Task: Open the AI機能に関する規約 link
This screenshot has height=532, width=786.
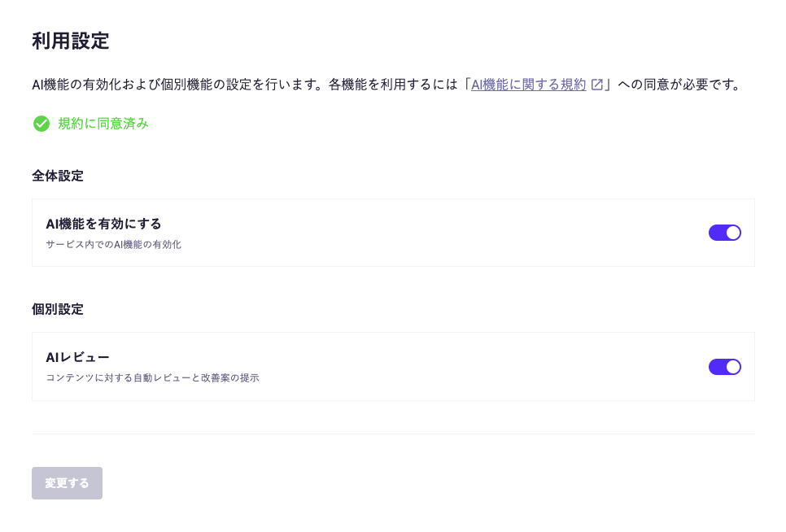Action: coord(528,85)
